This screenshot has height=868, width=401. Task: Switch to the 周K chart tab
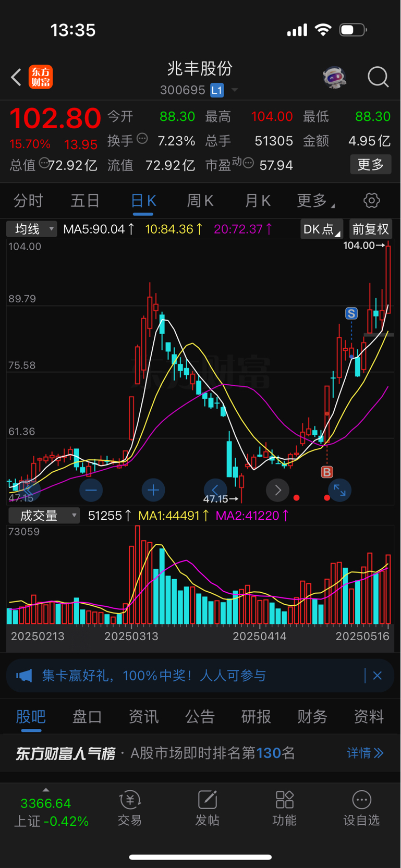click(x=200, y=201)
